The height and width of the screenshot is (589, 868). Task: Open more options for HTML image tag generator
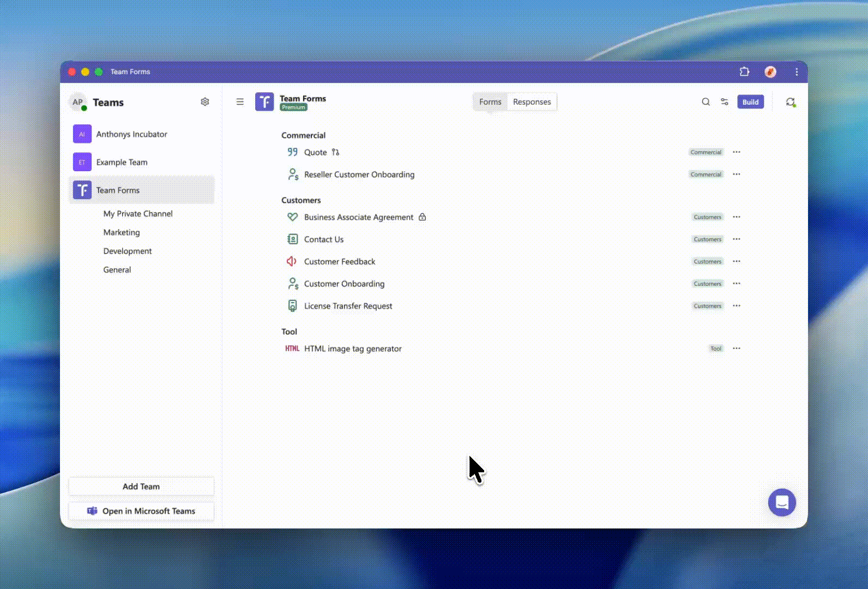click(x=737, y=348)
